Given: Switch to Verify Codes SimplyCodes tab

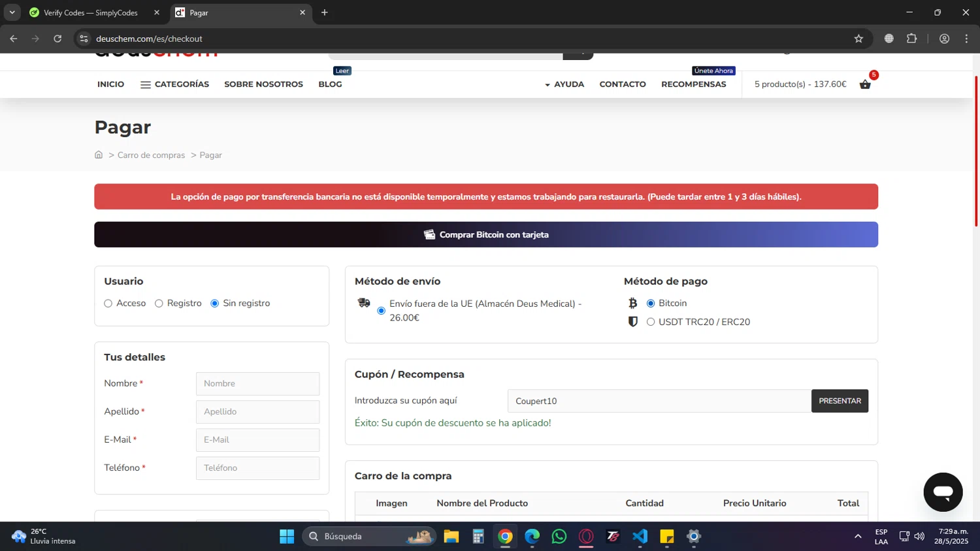Looking at the screenshot, I should pyautogui.click(x=90, y=12).
